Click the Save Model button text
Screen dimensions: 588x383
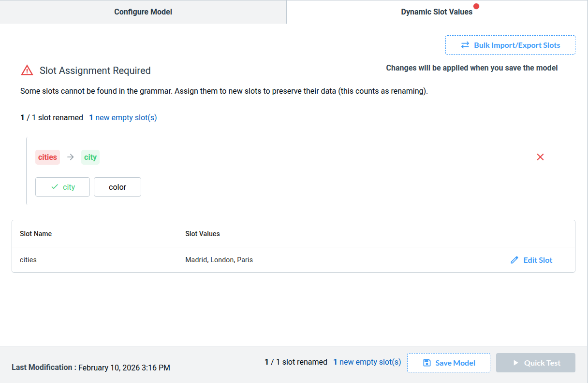coord(455,363)
